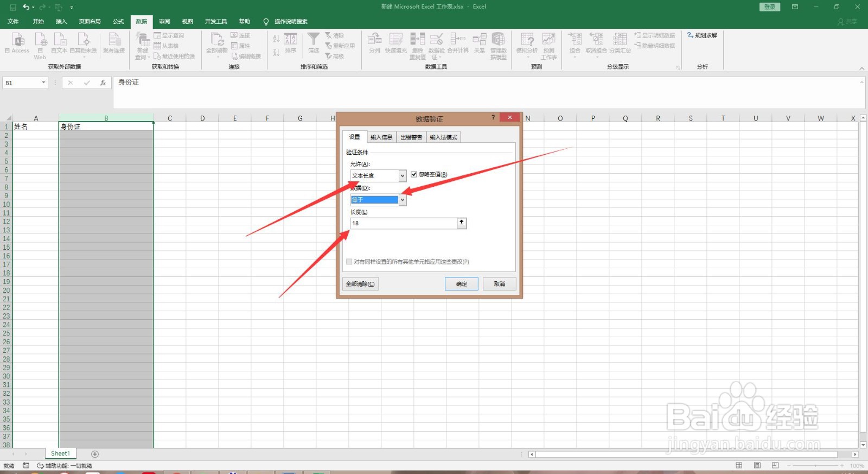Toggle the 对有同样设置的所有其他单元格 checkbox
Image resolution: width=868 pixels, height=474 pixels.
click(x=349, y=262)
